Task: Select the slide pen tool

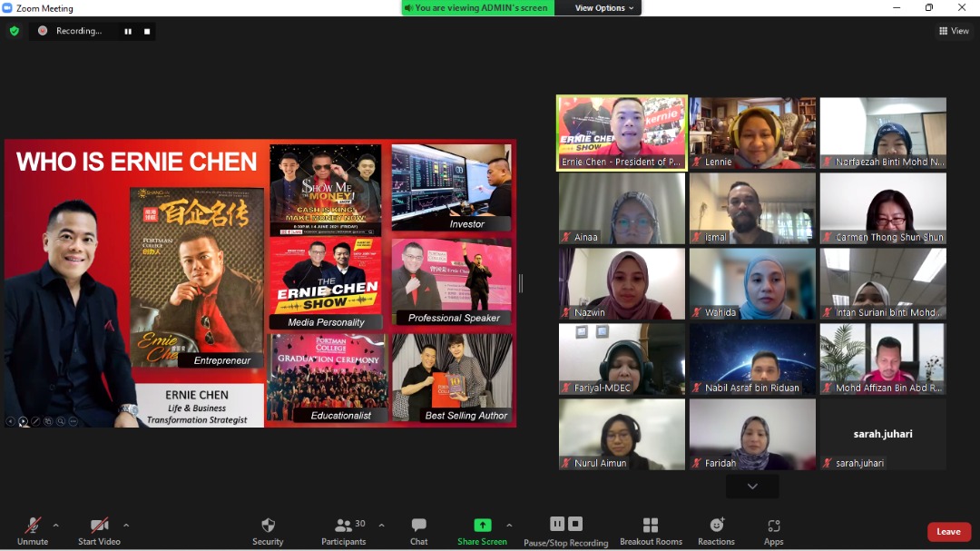Action: coord(35,421)
